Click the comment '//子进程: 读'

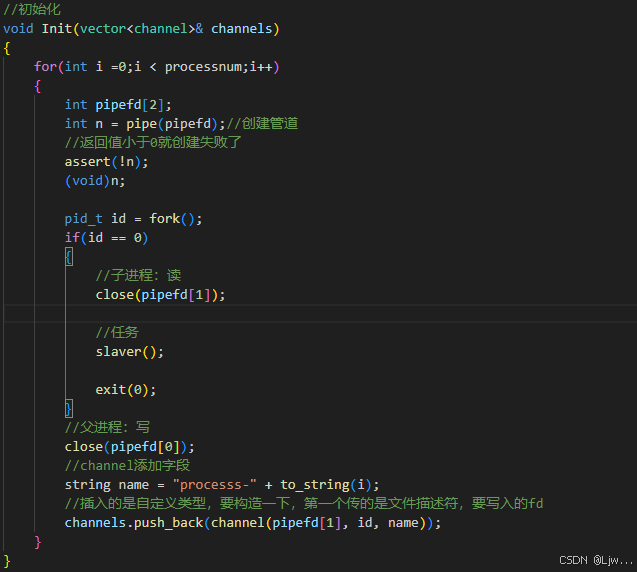(139, 275)
